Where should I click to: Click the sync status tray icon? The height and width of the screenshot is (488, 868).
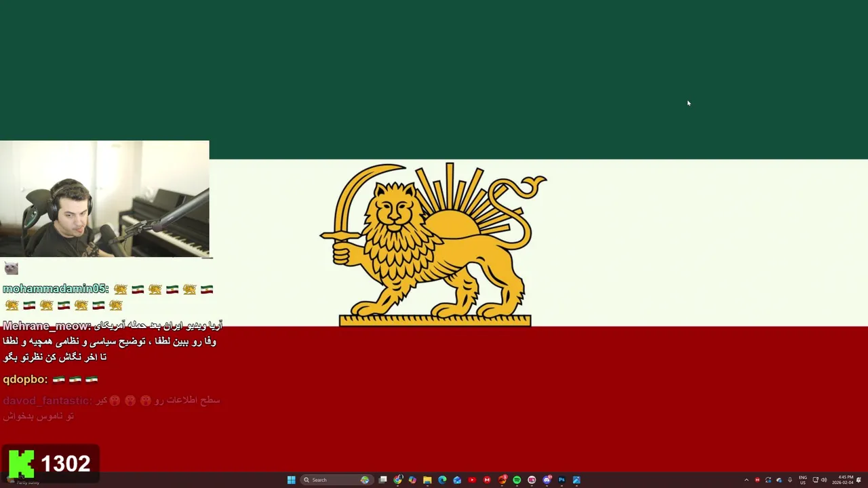tap(768, 480)
